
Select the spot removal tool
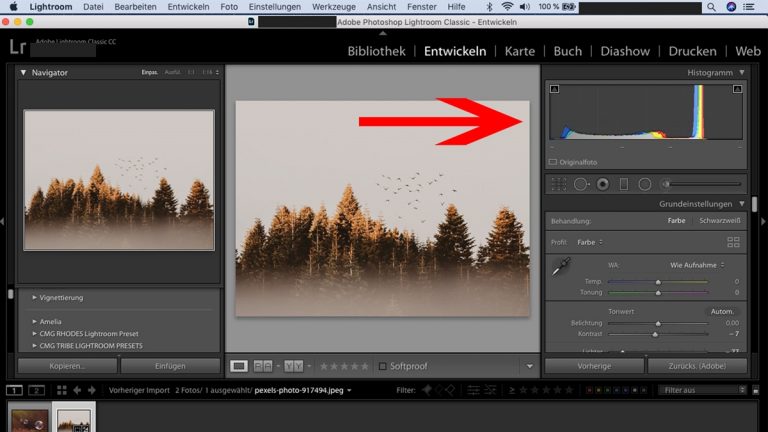[x=581, y=184]
